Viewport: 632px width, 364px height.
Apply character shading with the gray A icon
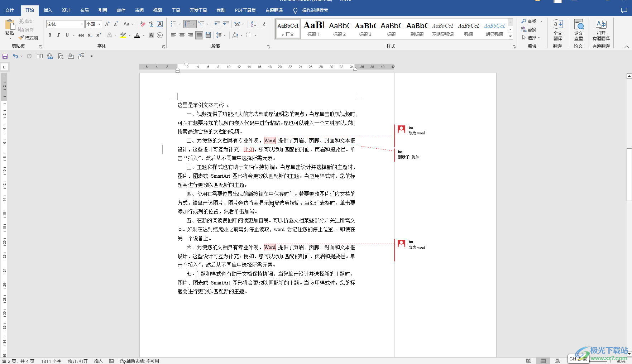(151, 35)
